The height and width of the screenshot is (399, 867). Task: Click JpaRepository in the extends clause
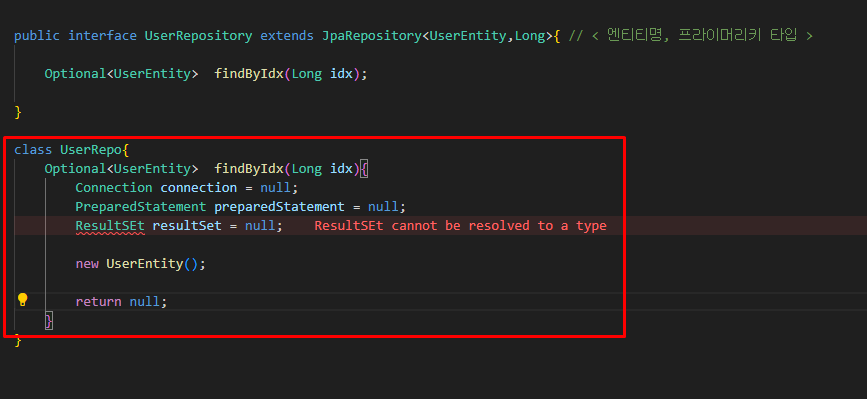coord(372,36)
